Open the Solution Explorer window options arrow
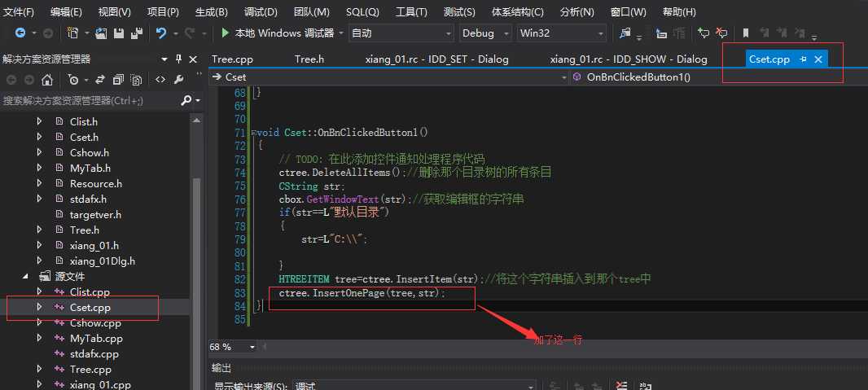This screenshot has height=390, width=868. click(164, 59)
